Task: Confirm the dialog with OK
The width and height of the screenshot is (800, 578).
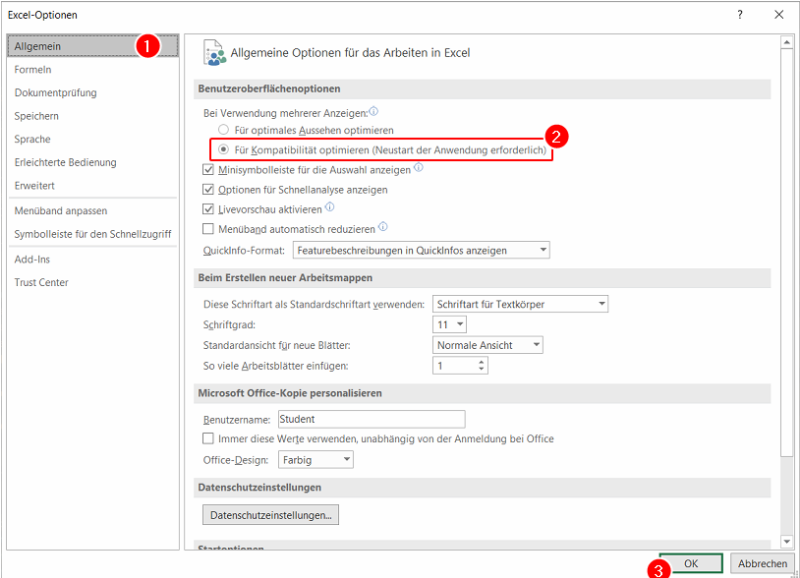Action: [691, 563]
